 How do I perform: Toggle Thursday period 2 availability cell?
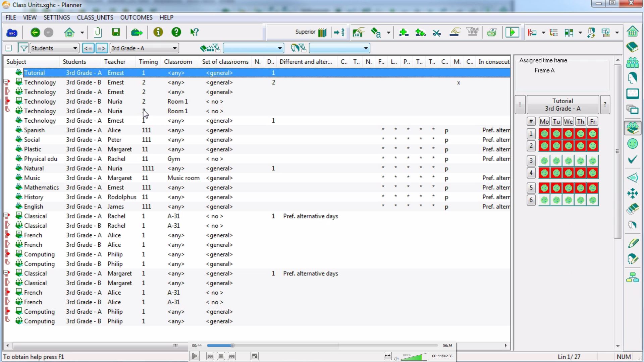click(581, 146)
